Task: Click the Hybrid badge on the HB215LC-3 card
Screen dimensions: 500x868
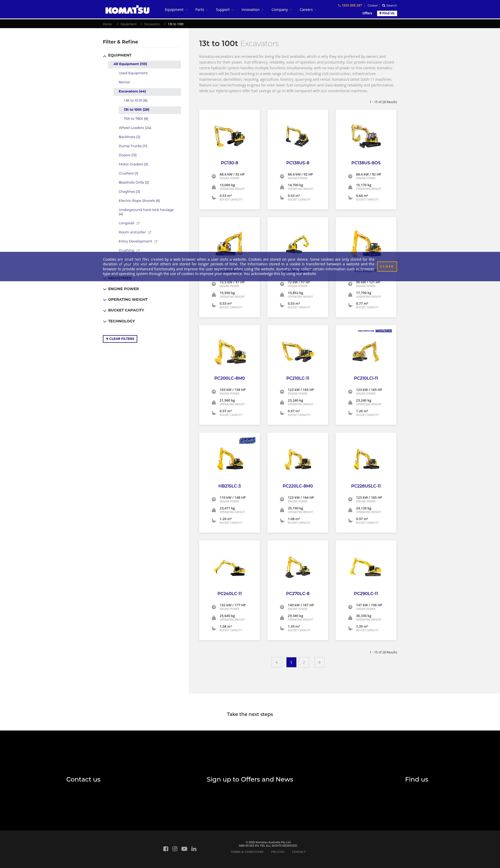Action: pos(247,440)
